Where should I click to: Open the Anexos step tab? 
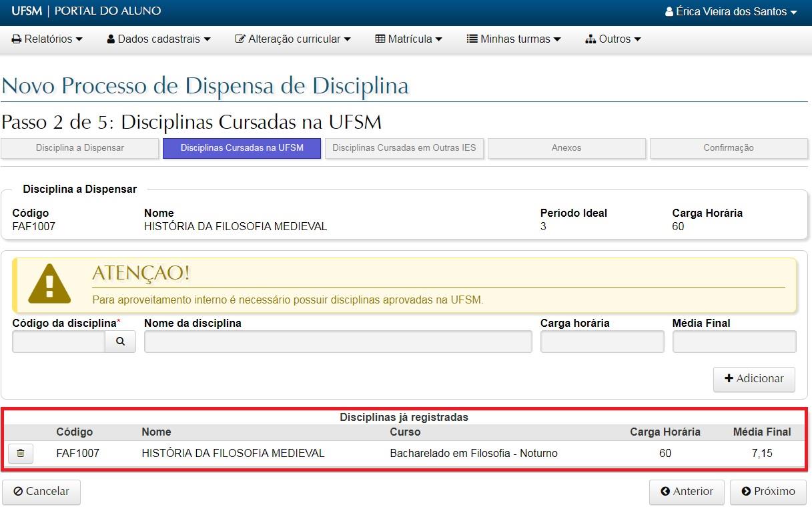point(566,148)
